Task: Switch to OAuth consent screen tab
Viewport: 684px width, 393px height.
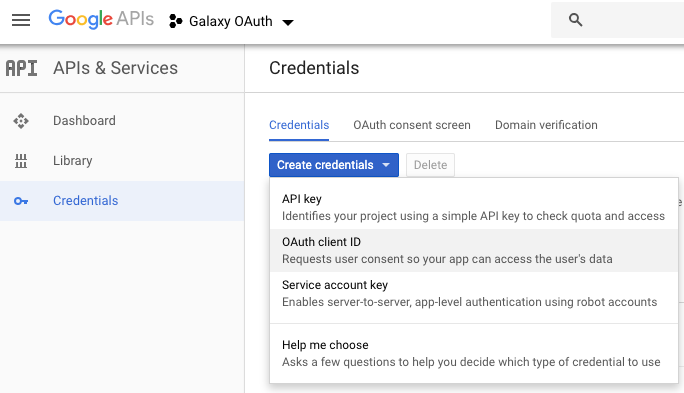Action: (x=412, y=125)
